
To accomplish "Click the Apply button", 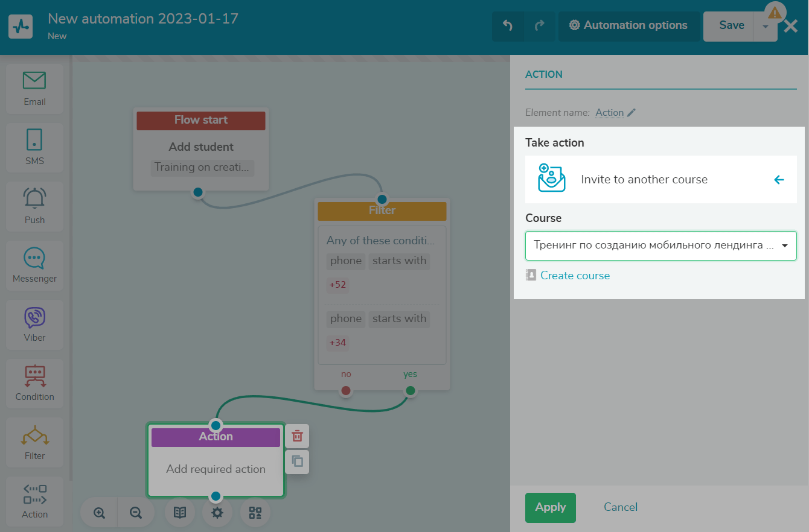I will [x=550, y=507].
